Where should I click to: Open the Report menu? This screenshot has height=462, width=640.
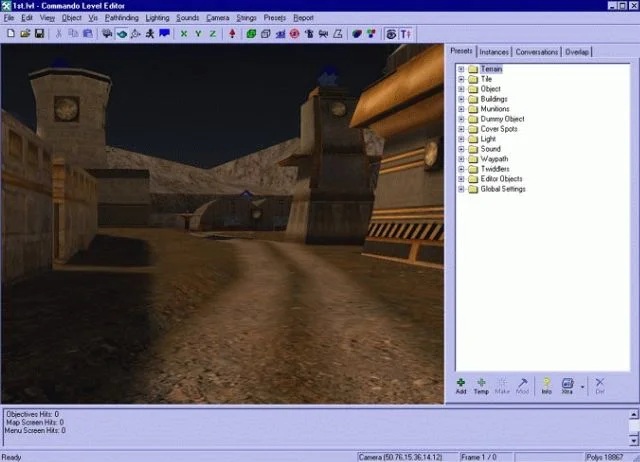(303, 18)
